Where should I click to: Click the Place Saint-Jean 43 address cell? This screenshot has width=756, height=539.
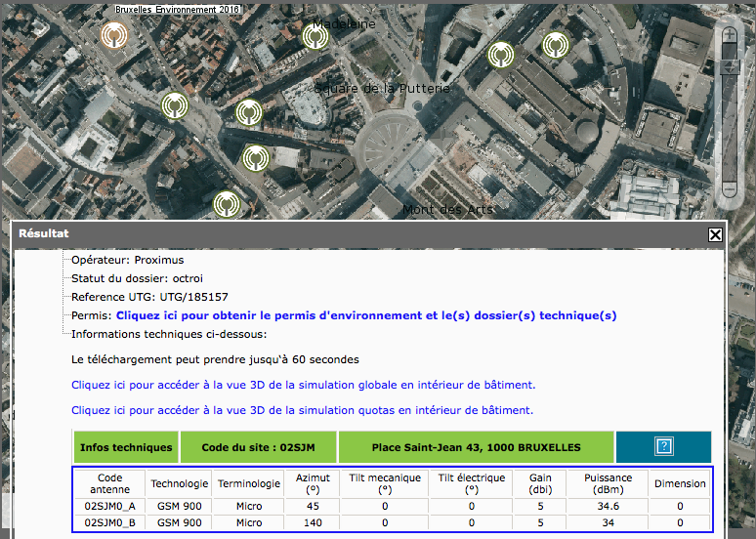(x=476, y=447)
